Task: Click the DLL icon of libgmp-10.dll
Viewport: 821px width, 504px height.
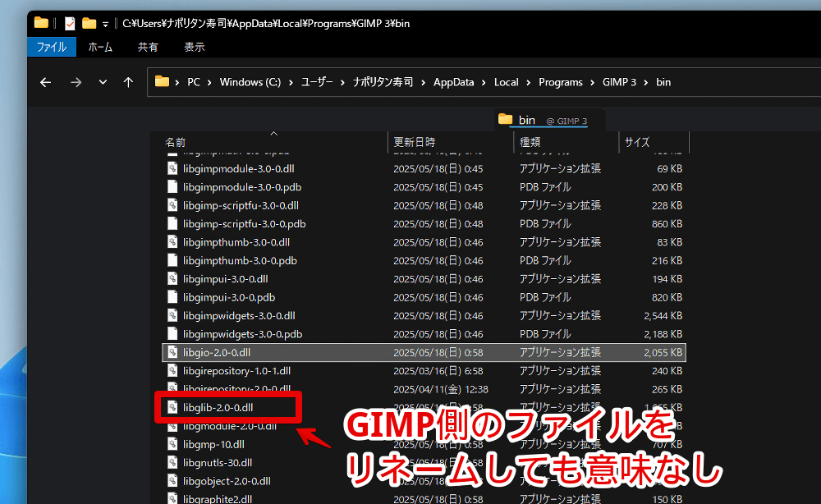Action: coord(172,444)
